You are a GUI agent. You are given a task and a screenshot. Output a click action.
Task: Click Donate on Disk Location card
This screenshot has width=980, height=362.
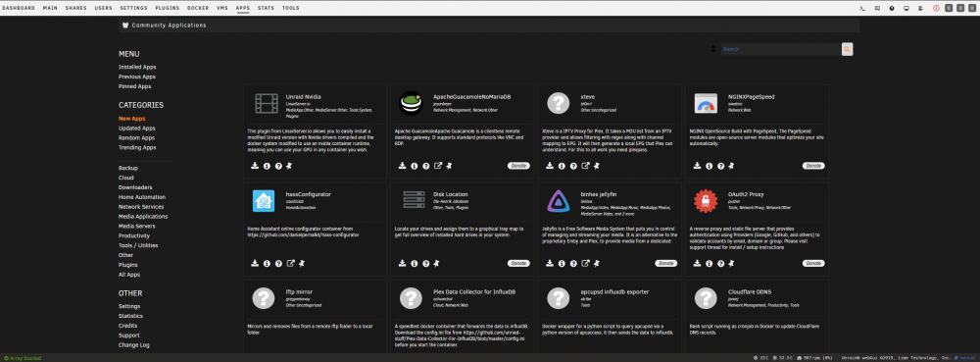tap(518, 263)
